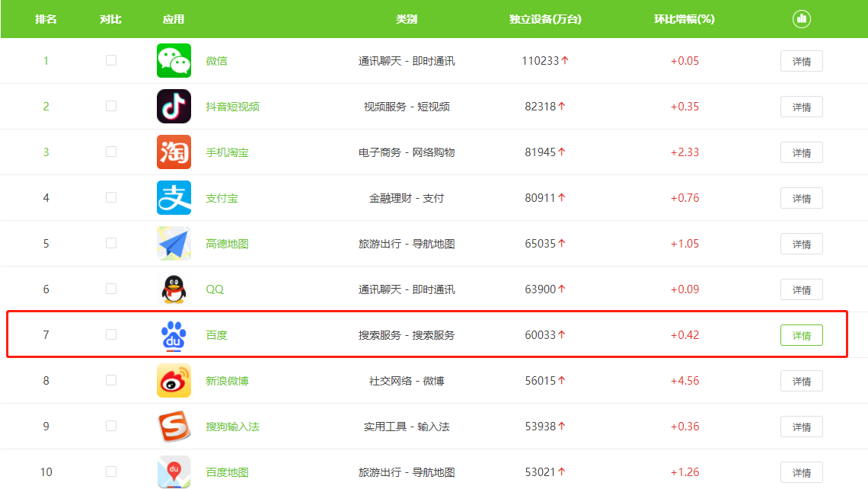
Task: Open 详情 for 微信
Action: (x=801, y=61)
